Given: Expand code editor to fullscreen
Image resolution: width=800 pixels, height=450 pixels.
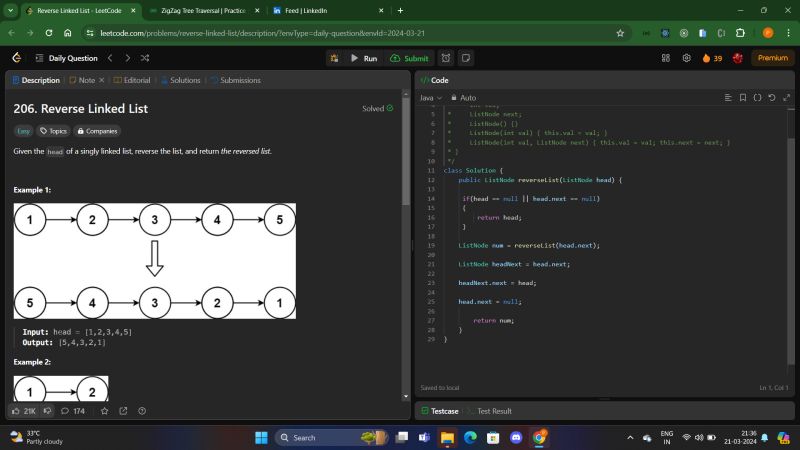Looking at the screenshot, I should point(785,98).
